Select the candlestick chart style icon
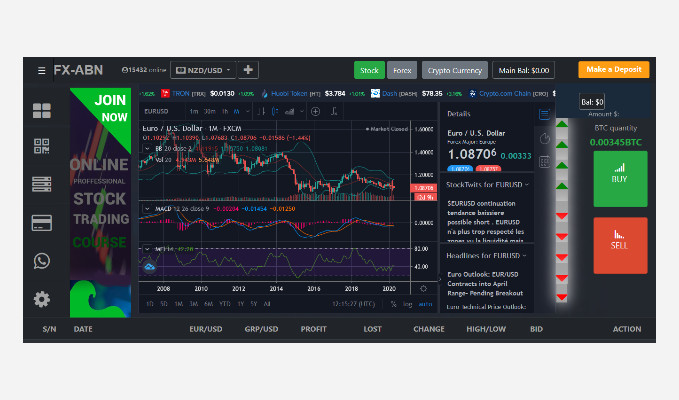Viewport: 679px width, 400px height. point(275,112)
